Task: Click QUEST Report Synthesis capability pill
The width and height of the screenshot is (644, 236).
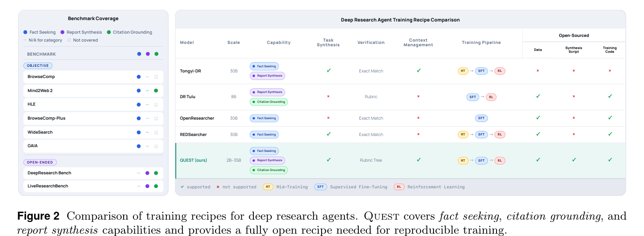Action: tap(267, 160)
